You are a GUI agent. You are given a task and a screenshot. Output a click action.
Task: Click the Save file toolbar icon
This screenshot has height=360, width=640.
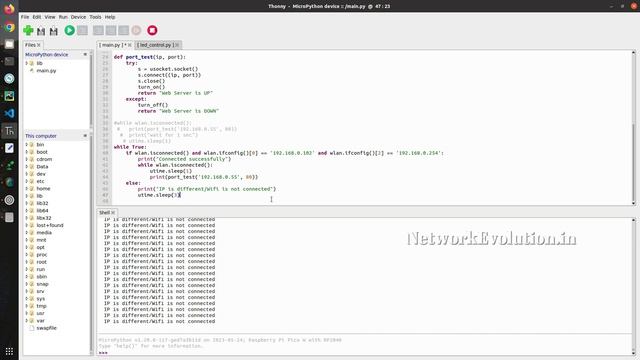(53, 31)
